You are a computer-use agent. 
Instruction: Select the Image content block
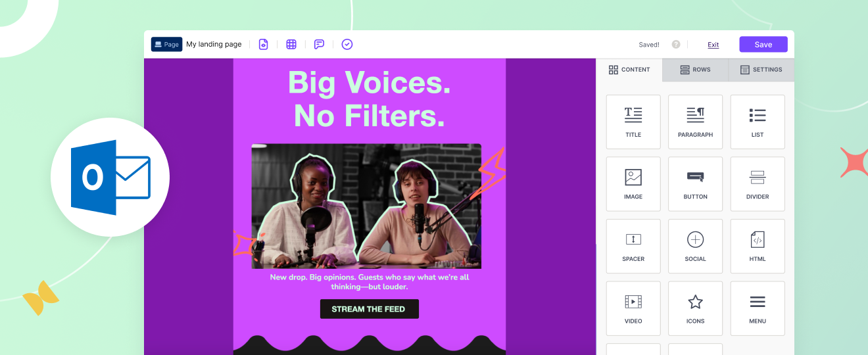(633, 184)
